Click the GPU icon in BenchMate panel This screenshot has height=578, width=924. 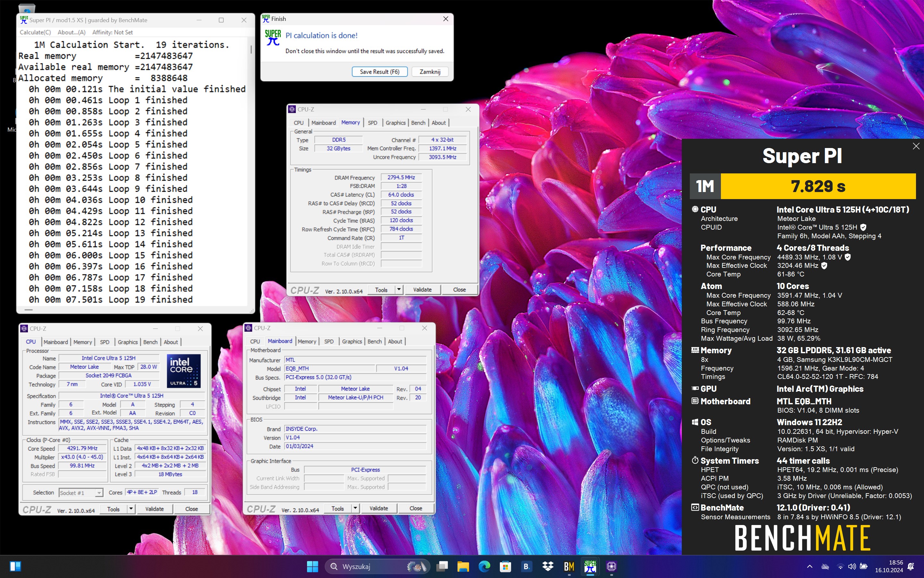(695, 389)
